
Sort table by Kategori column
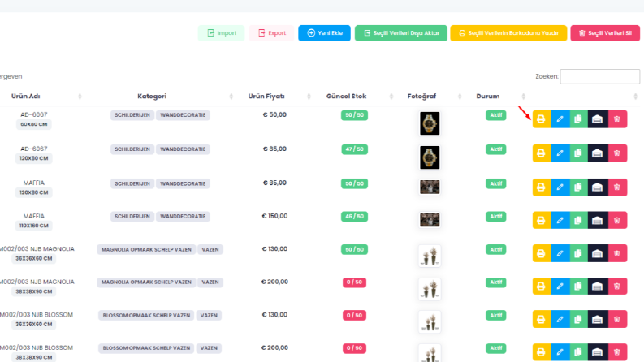tap(152, 96)
